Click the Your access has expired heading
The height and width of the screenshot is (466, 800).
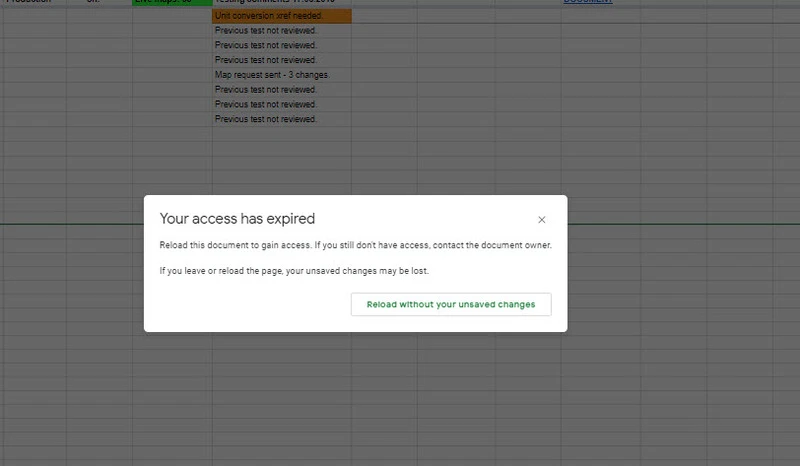point(238,219)
